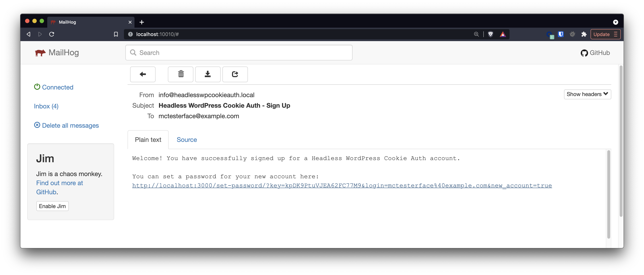Expand the browser overflow chevron menu

click(616, 22)
